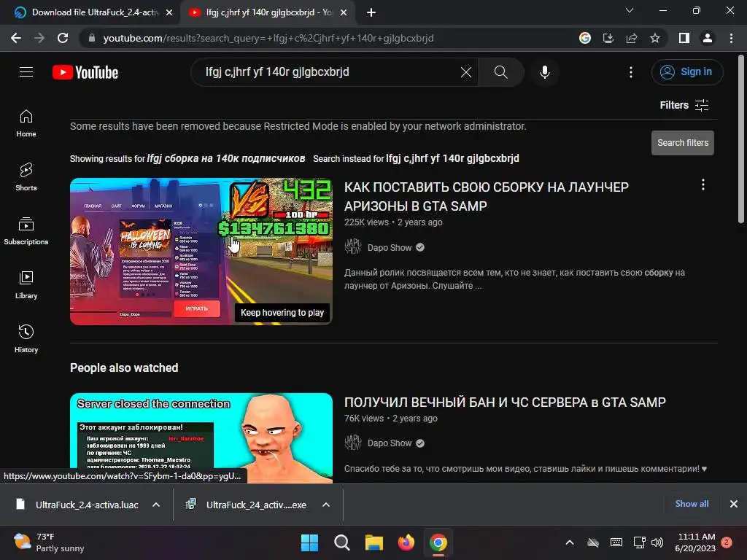This screenshot has height=560, width=747.
Task: Open Shorts in the sidebar
Action: tap(26, 177)
